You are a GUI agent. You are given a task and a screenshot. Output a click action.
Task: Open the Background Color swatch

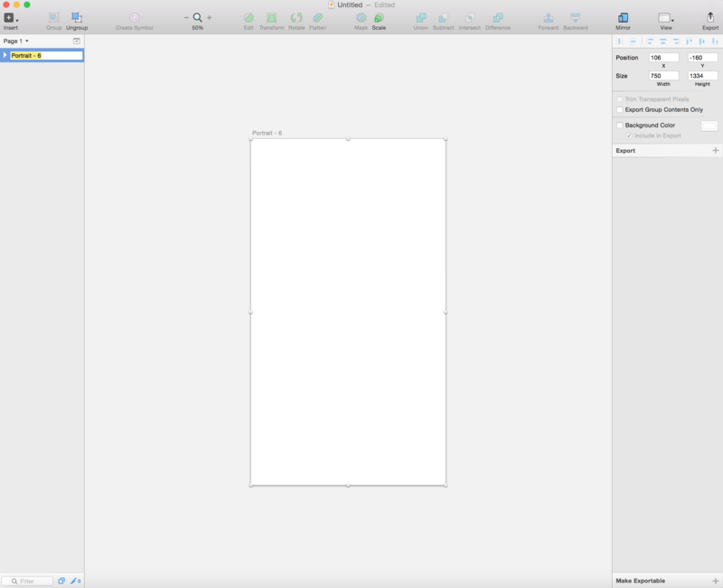tap(709, 126)
